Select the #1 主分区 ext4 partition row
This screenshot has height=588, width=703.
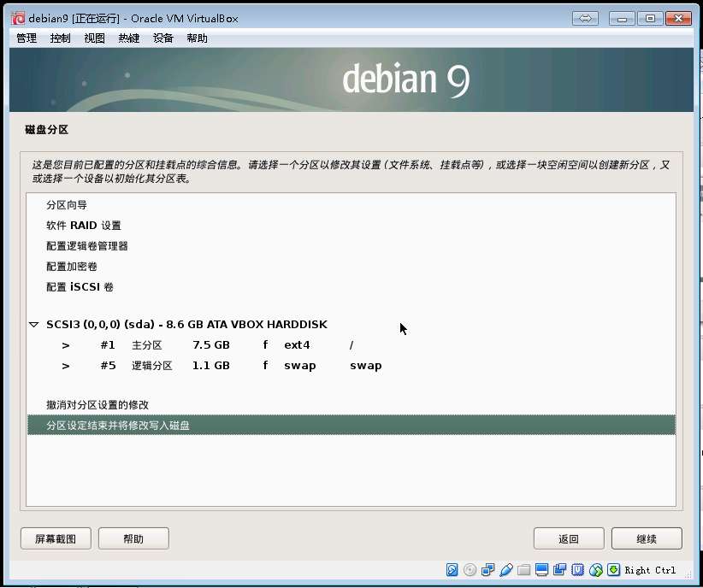351,344
